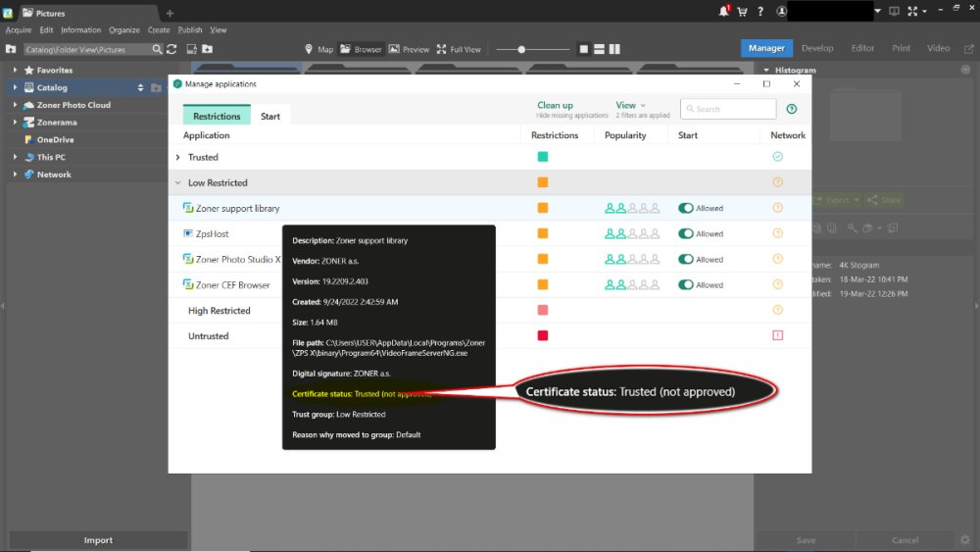The image size is (980, 552).
Task: Click the ZpsHost application icon
Action: pyautogui.click(x=187, y=233)
